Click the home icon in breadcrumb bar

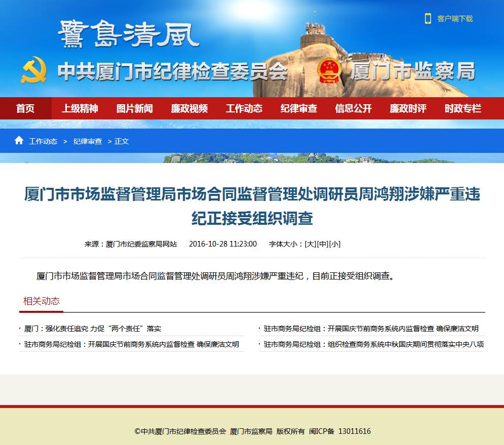click(19, 141)
